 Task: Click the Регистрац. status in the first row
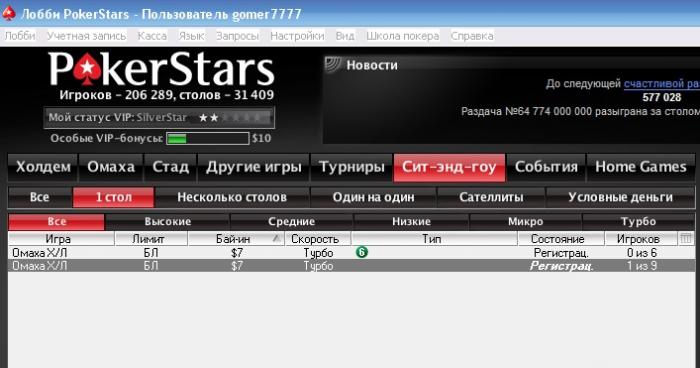click(561, 253)
